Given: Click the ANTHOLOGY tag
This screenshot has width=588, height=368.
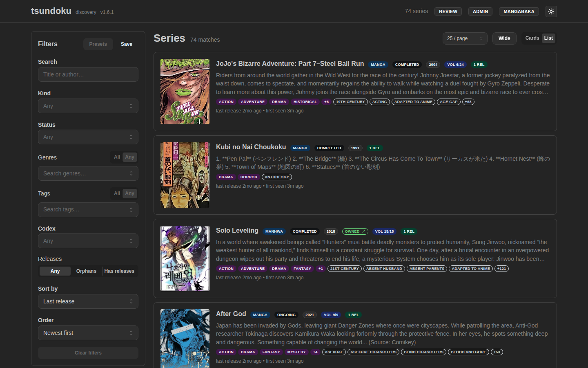Looking at the screenshot, I should coord(277,177).
